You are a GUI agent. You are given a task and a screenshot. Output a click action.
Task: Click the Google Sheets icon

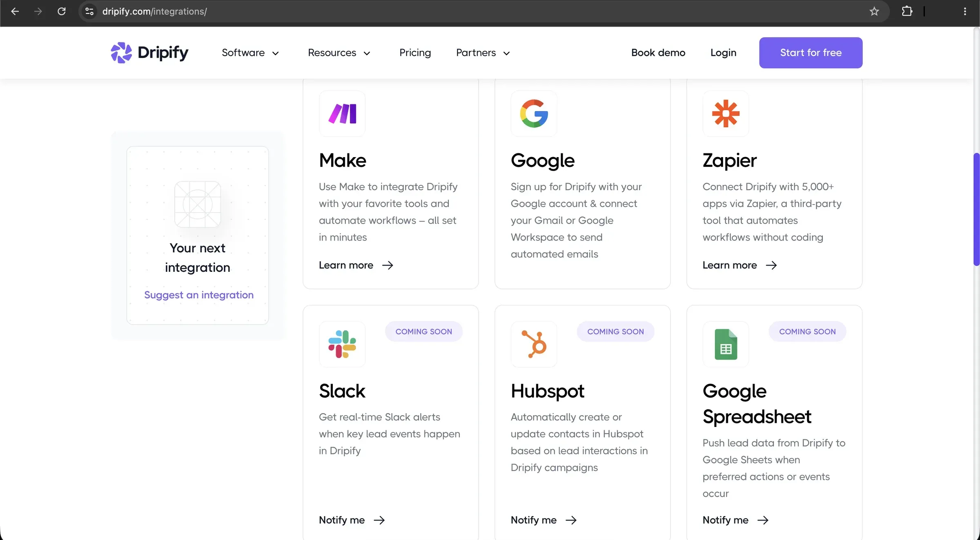point(726,344)
